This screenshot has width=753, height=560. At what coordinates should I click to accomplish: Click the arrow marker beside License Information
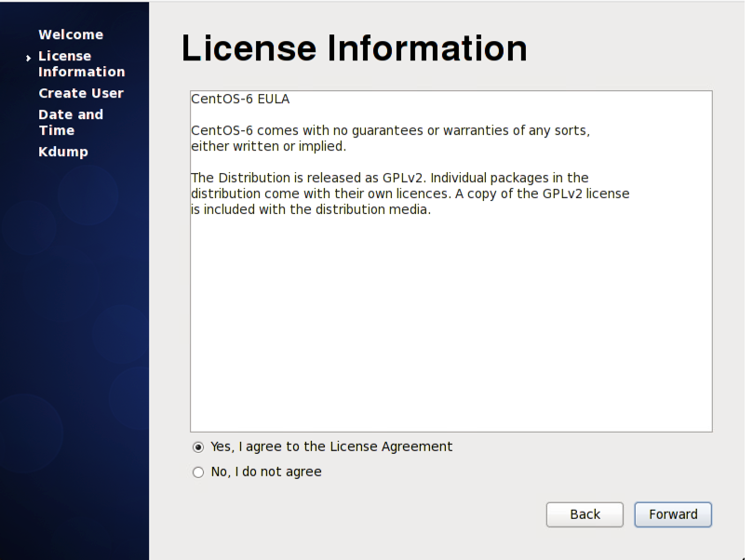pos(28,57)
